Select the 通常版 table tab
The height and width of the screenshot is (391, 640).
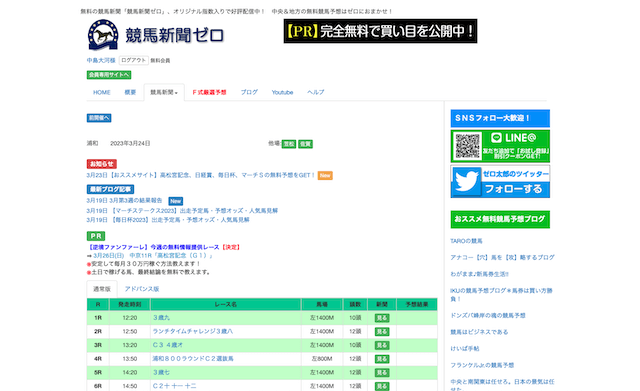[102, 289]
